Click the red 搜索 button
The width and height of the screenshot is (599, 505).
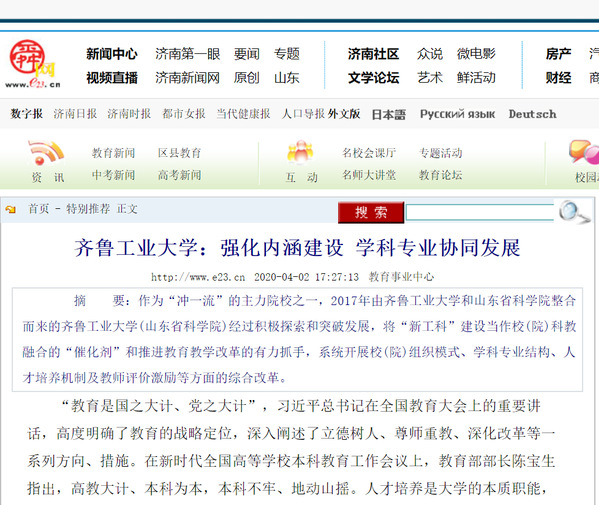pos(371,212)
